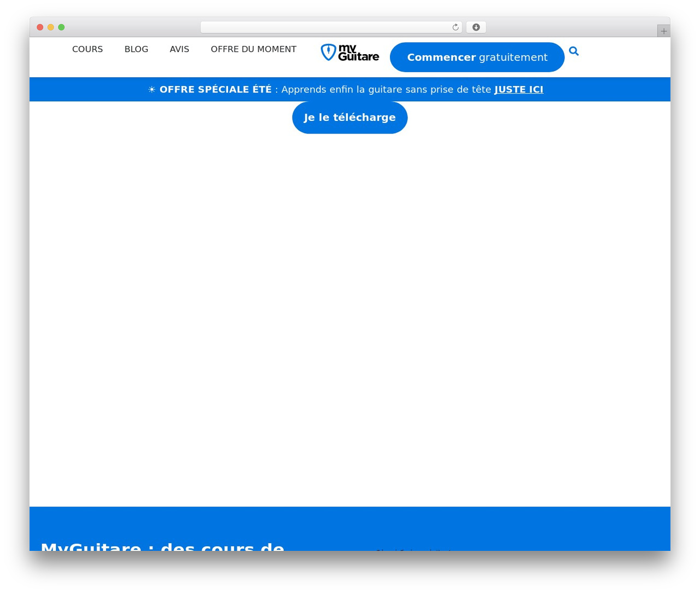Minimize window with yellow button
Image resolution: width=700 pixels, height=593 pixels.
(x=50, y=27)
